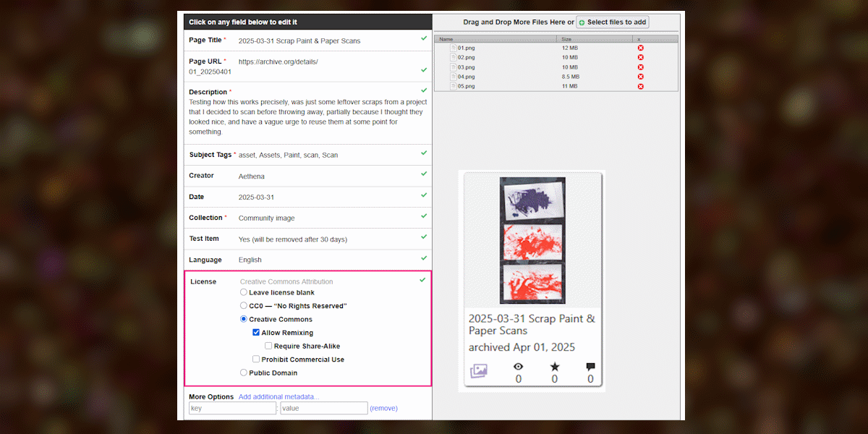Screen dimensions: 868x434
Task: Enable Require Share-Alike
Action: pos(268,346)
